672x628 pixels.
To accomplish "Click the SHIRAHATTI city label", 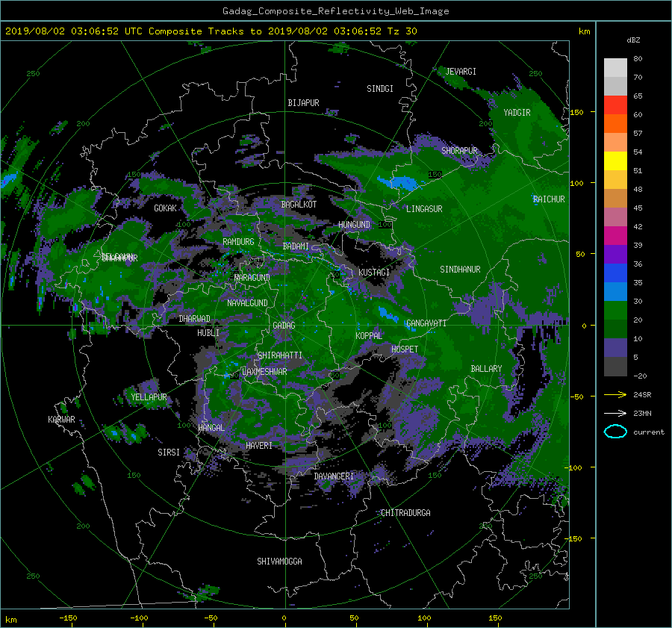I will click(280, 355).
